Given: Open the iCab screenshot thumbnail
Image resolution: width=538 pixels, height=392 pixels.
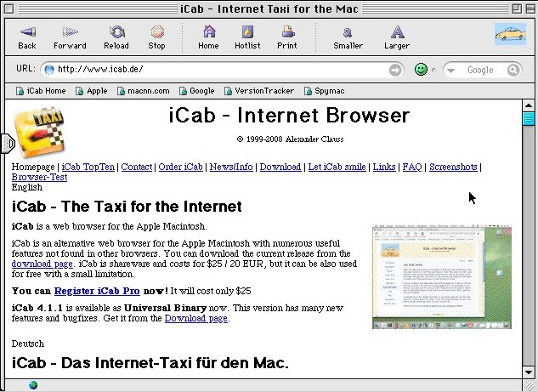Looking at the screenshot, I should point(441,277).
